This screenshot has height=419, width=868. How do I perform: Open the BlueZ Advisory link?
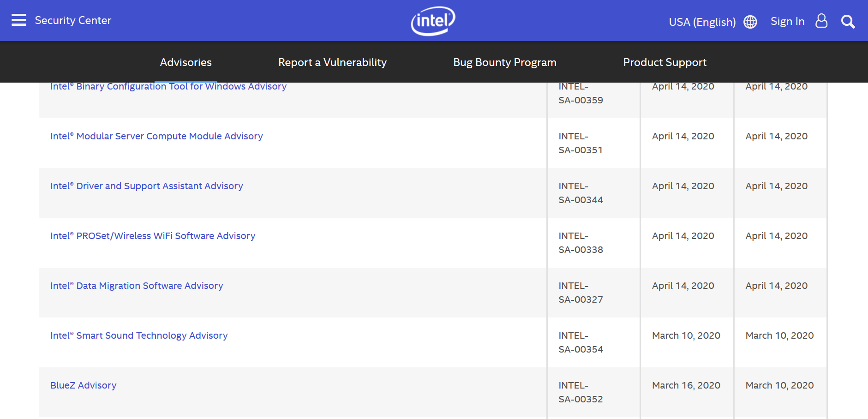coord(84,385)
